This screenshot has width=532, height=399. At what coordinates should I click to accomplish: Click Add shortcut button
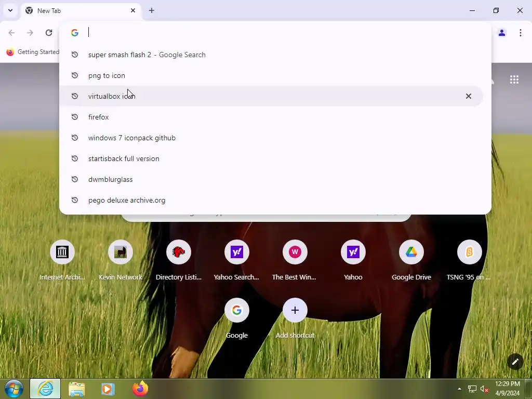295,318
